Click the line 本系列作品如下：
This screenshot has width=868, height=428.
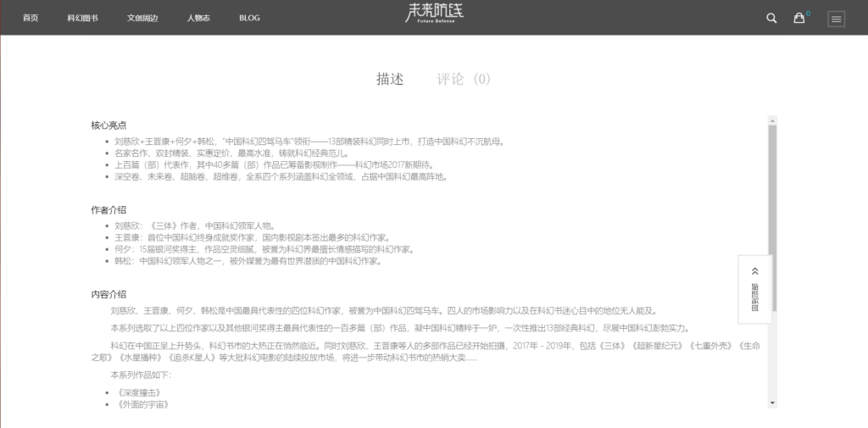tap(142, 375)
